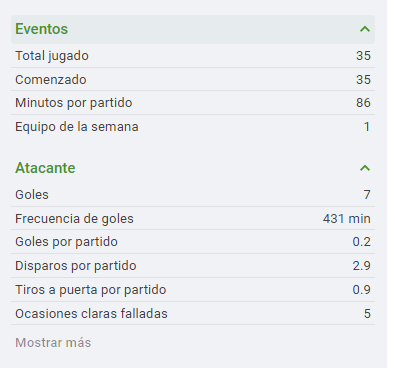395x368 pixels.
Task: Click the 86 minutes value
Action: 363,103
